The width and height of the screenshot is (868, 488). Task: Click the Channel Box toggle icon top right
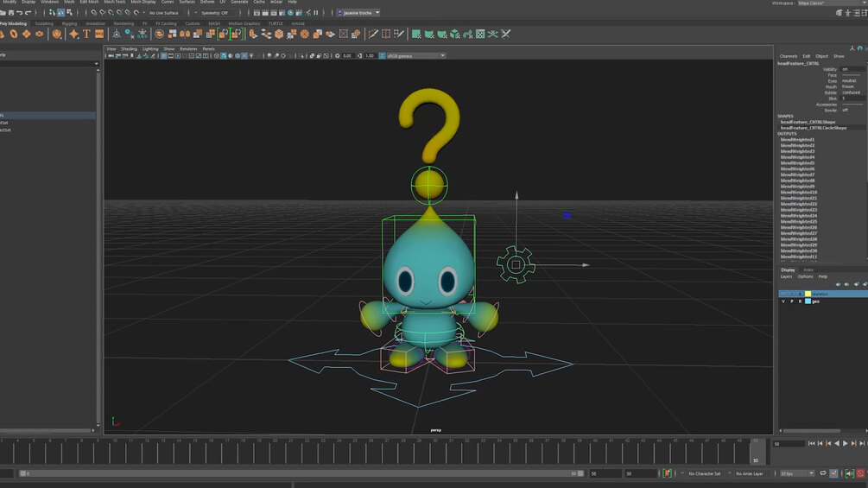tap(865, 12)
